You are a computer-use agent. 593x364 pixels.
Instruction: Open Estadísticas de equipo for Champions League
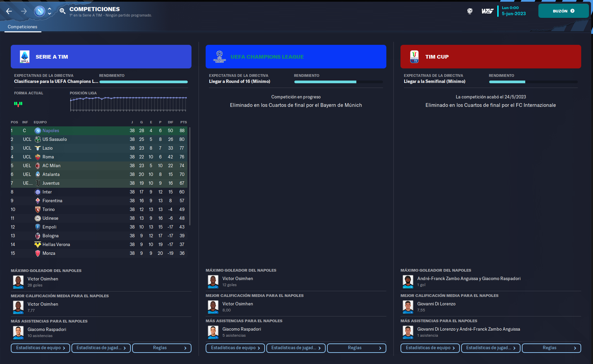235,348
